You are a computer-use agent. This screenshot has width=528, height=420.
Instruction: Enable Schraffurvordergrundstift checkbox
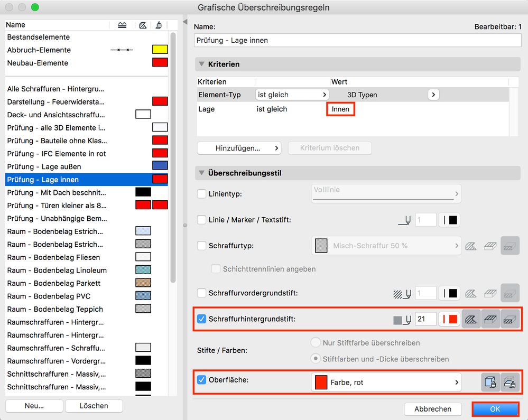tap(201, 293)
